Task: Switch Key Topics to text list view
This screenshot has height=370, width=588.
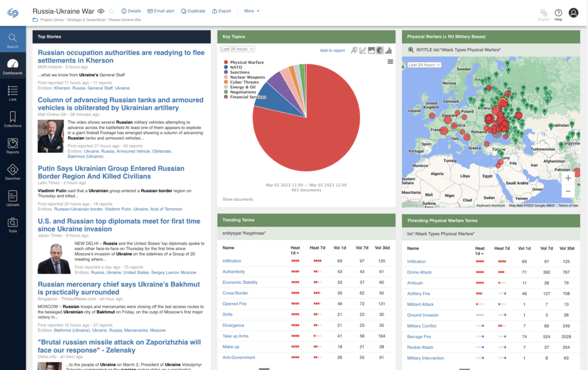Action: click(x=354, y=50)
